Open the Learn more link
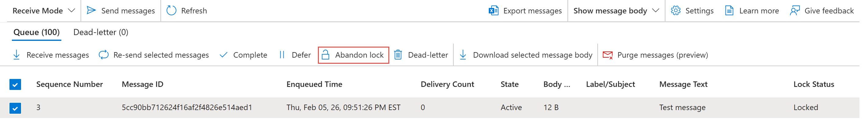Screen dimensions: 868x125 coord(752,10)
